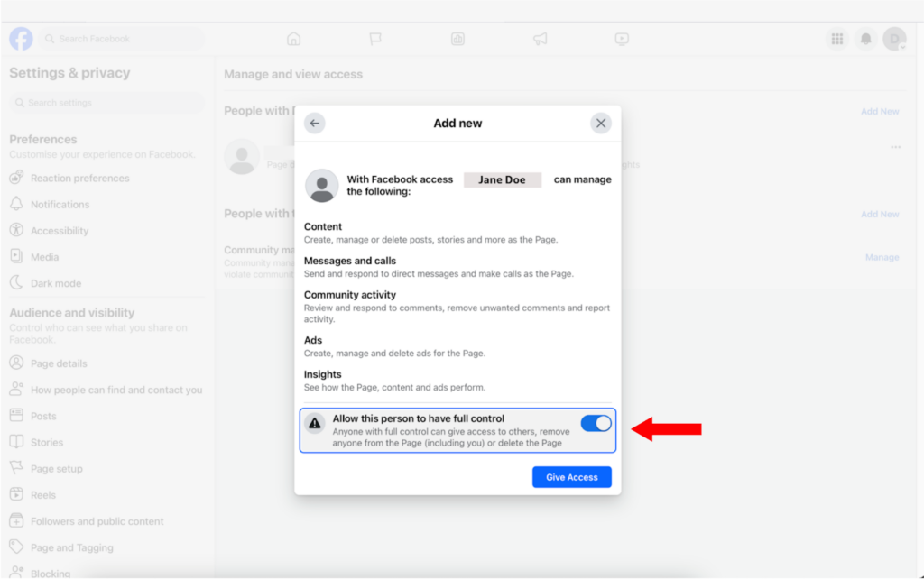Click the Community activity heading

point(350,295)
